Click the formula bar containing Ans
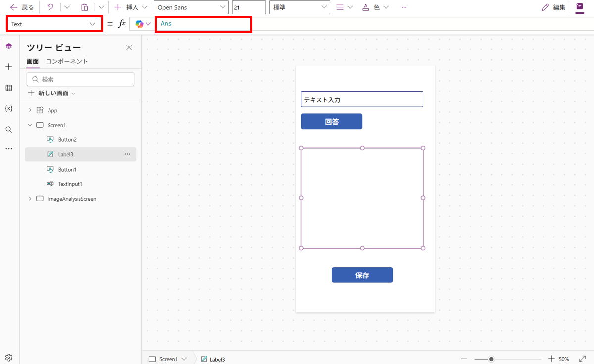Image resolution: width=594 pixels, height=364 pixels. (203, 24)
